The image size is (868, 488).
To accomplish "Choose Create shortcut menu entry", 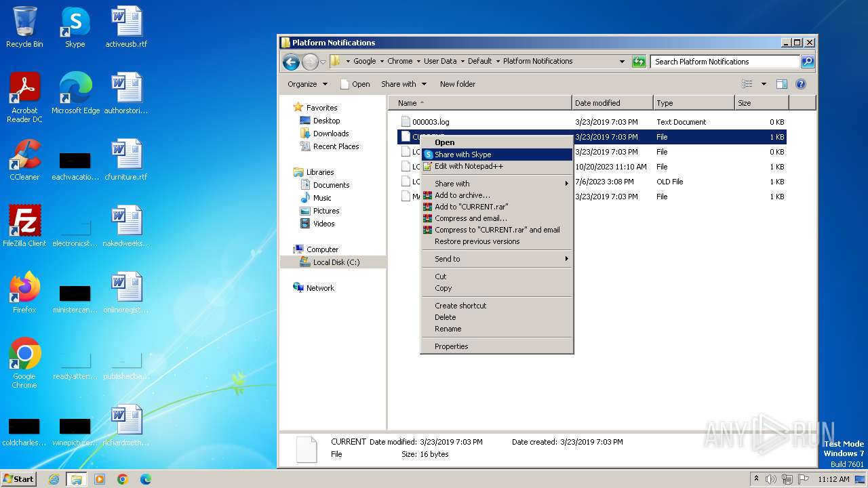I will click(496, 306).
